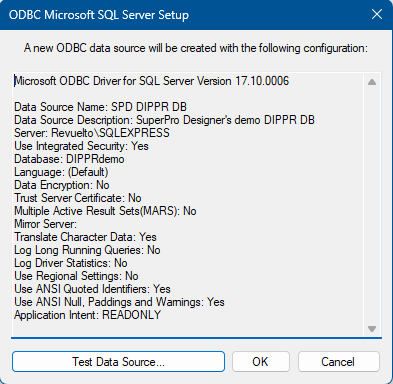Click the 'Mirror Server:' line
Image resolution: width=393 pixels, height=384 pixels.
tap(45, 224)
